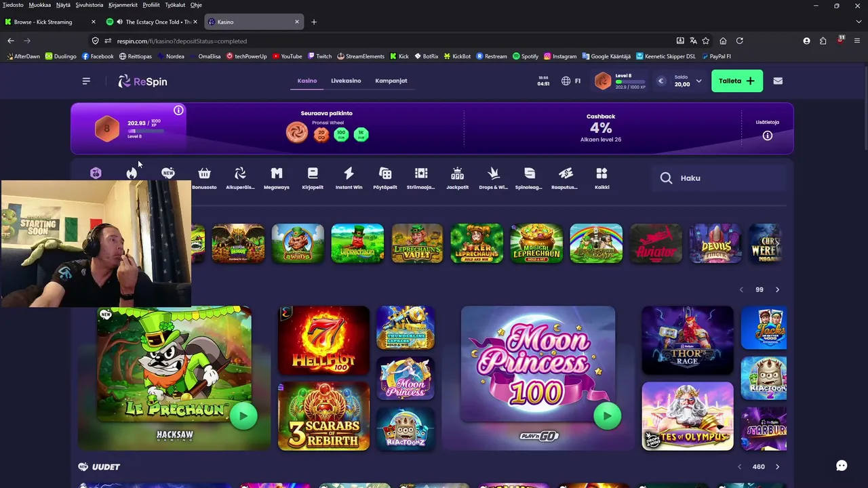Open the Hell Hot 100 game thumbnail

(323, 340)
